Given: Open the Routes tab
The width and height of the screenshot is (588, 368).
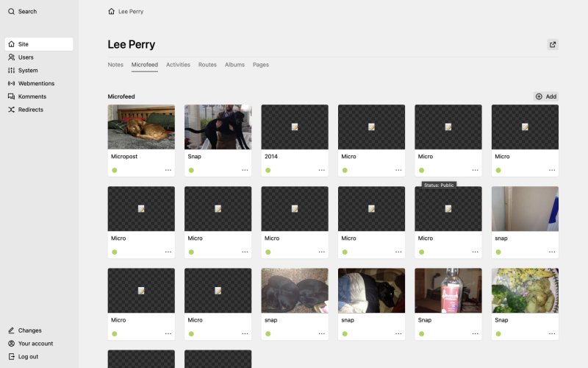Looking at the screenshot, I should pyautogui.click(x=207, y=65).
